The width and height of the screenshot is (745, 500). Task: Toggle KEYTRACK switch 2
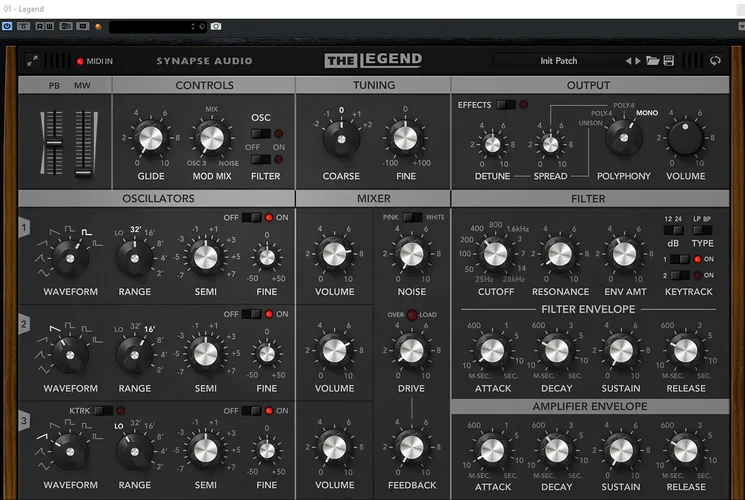coord(680,275)
